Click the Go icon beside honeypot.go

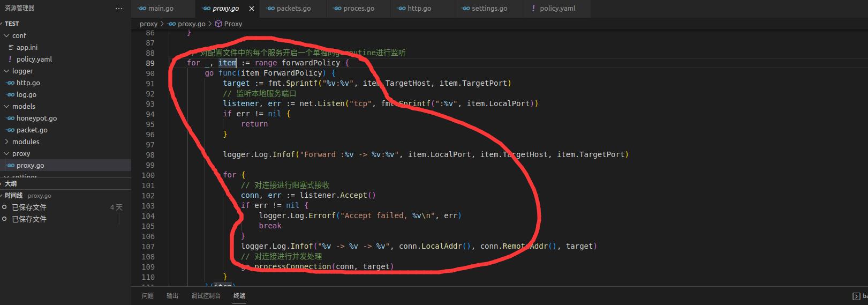click(x=10, y=118)
